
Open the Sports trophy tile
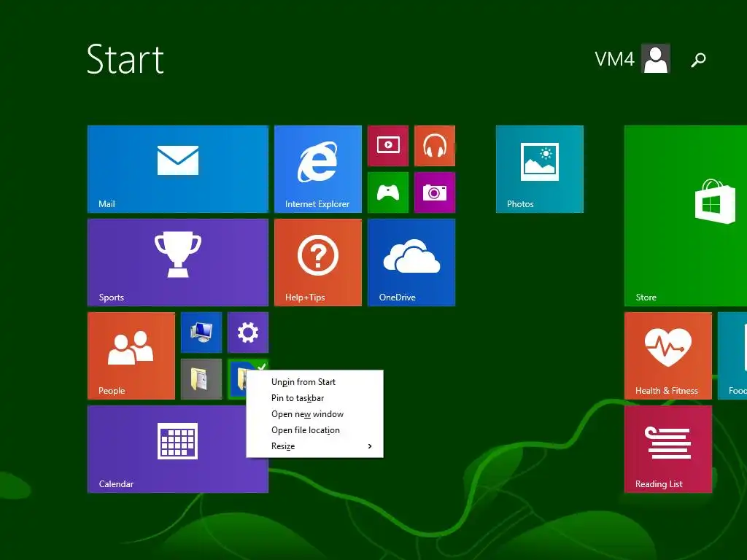pyautogui.click(x=178, y=262)
